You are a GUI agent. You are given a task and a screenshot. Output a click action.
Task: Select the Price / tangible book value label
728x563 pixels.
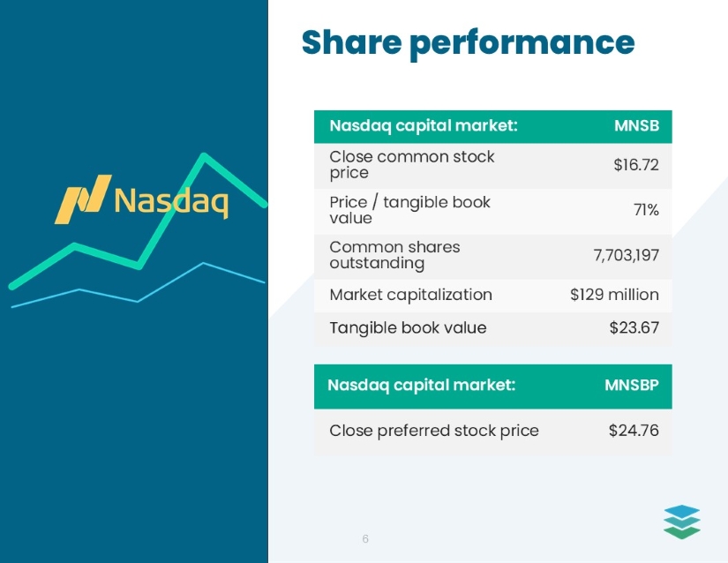click(409, 210)
